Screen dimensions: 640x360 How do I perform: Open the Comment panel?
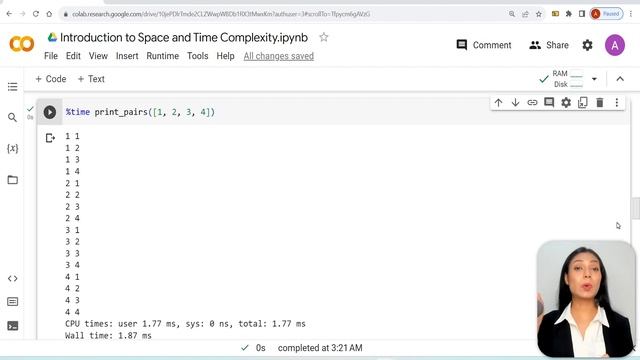pos(484,45)
